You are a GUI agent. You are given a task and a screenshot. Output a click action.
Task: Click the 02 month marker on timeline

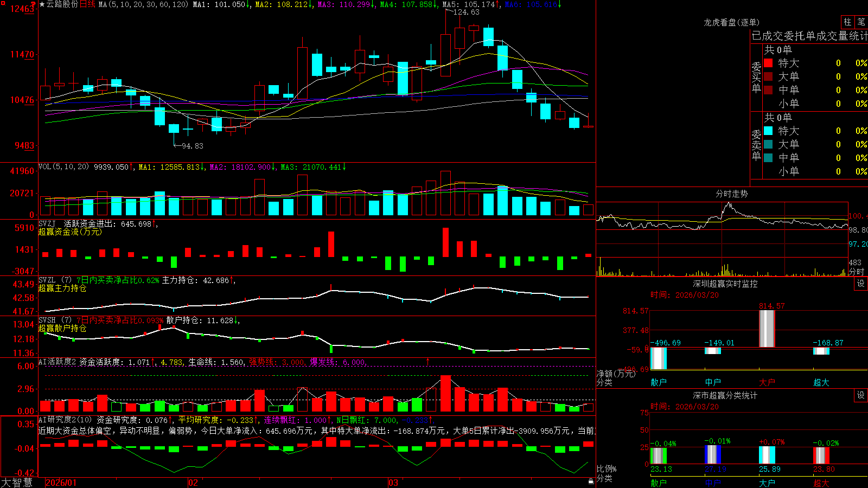[193, 483]
